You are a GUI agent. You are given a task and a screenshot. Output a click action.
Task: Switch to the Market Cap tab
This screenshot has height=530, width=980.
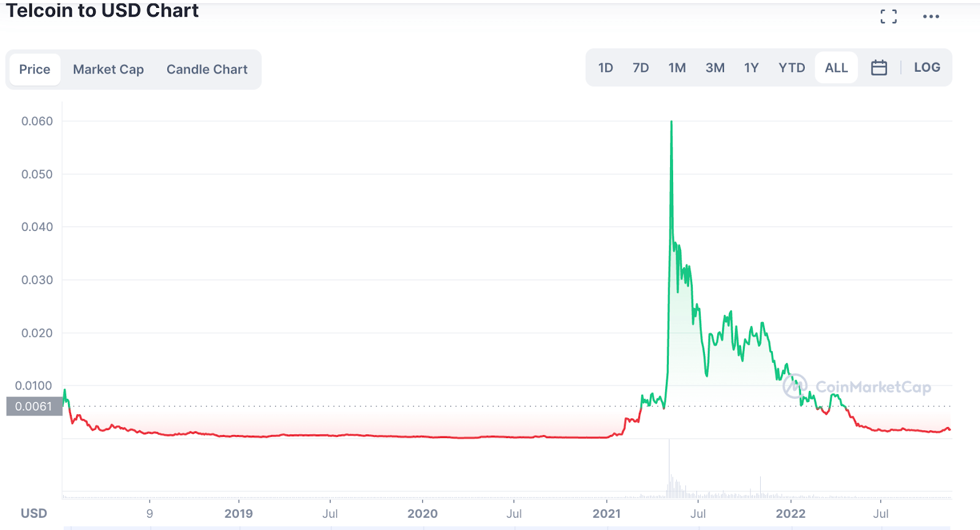[108, 69]
